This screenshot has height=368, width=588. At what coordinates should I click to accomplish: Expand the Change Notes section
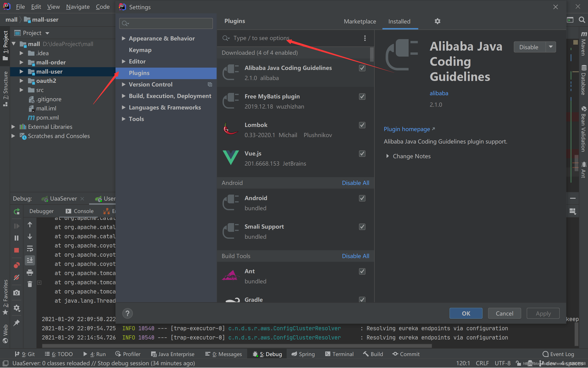(387, 156)
